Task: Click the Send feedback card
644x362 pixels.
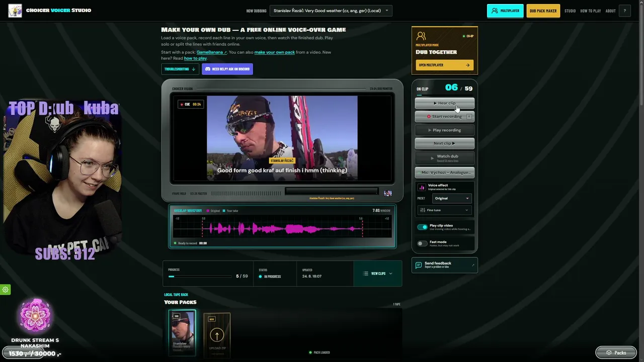Action: (445, 265)
